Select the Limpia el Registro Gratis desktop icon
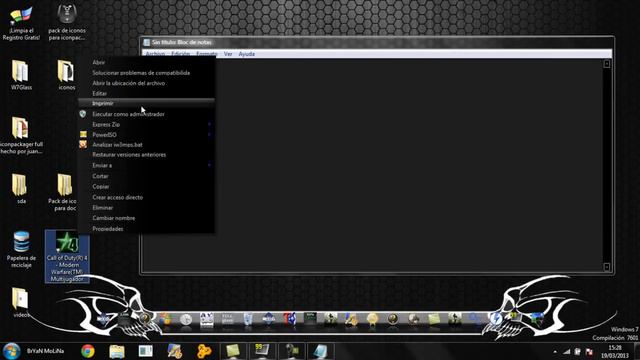Screen dimensions: 640x360 pyautogui.click(x=21, y=23)
